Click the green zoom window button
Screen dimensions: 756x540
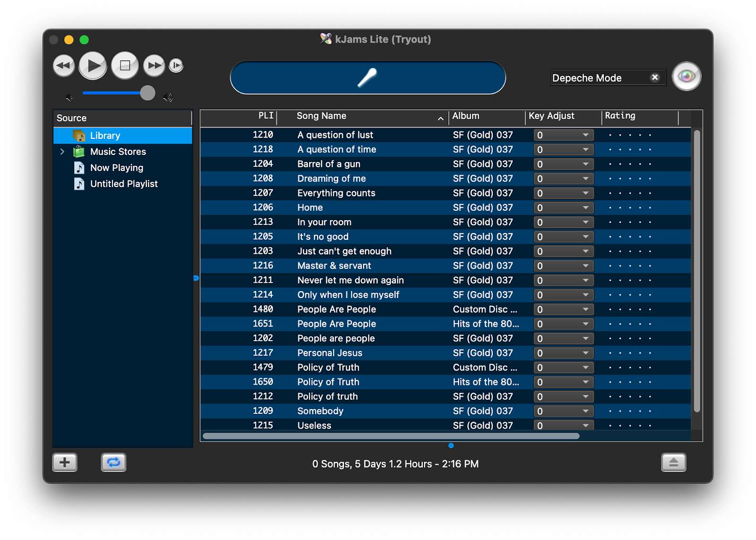[84, 40]
